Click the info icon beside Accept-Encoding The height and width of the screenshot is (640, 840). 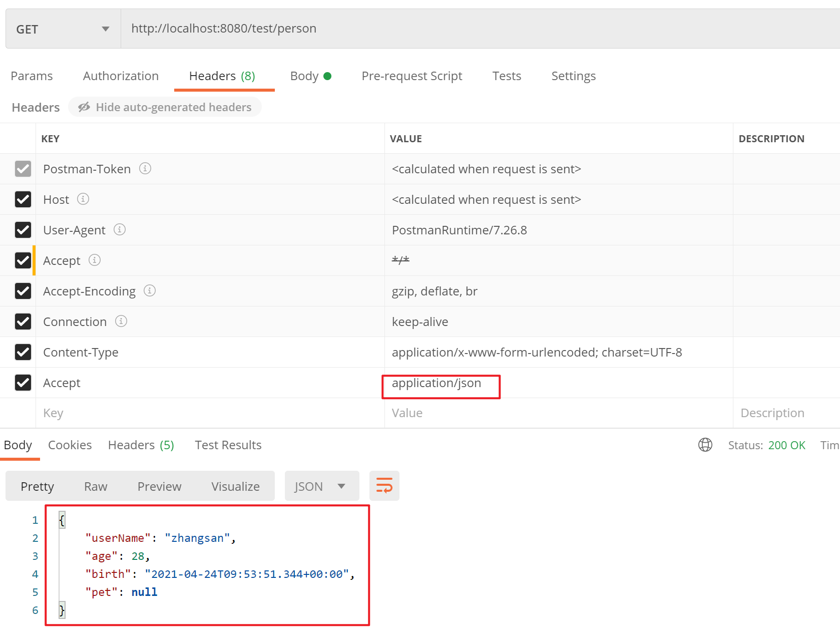[150, 291]
